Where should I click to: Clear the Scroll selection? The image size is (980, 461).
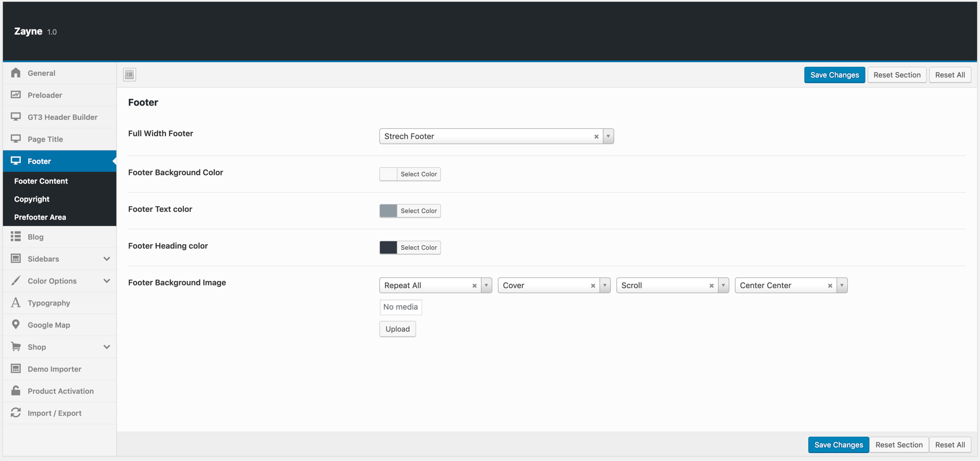711,286
